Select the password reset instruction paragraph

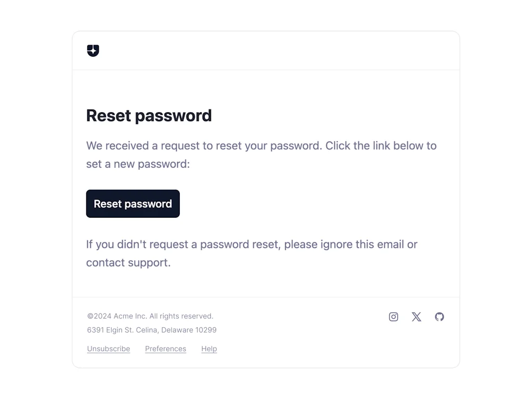point(261,154)
